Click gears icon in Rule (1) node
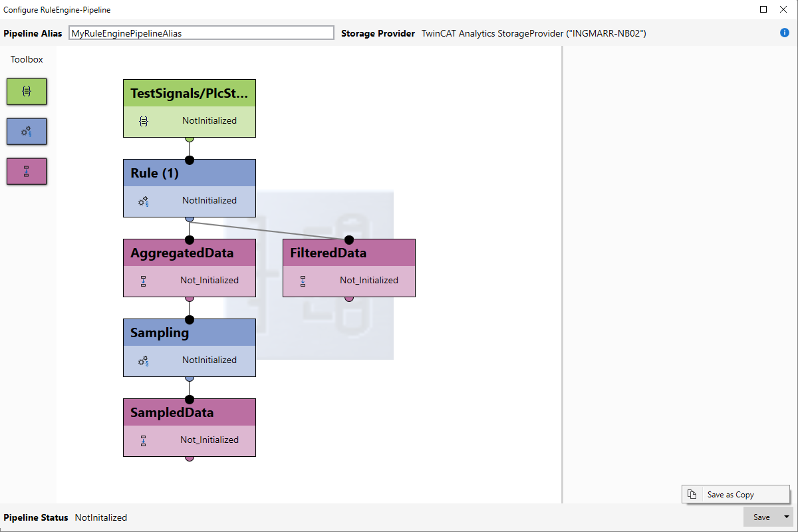The image size is (798, 532). coord(143,201)
